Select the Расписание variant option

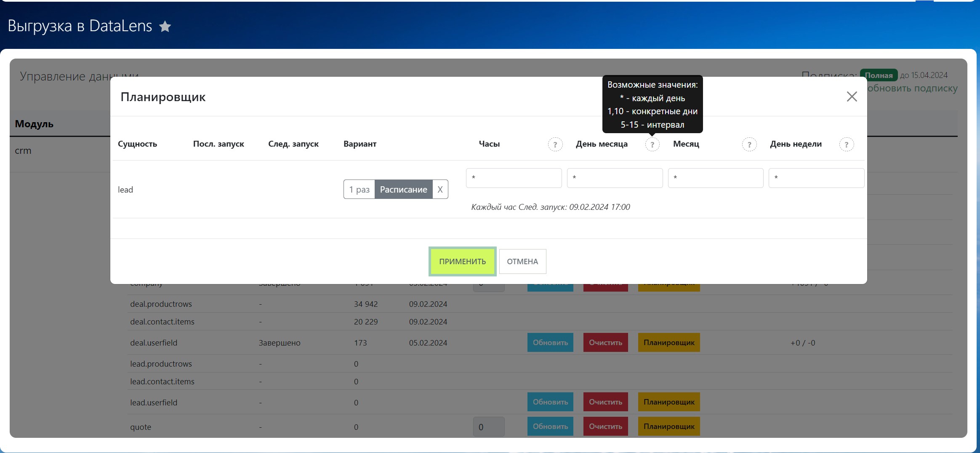tap(403, 189)
